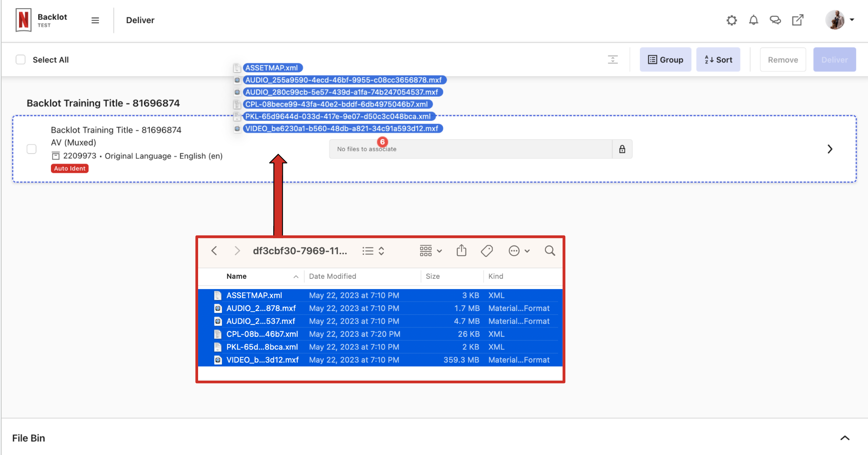The image size is (868, 455).
Task: Click the Auto Ident badge toggle
Action: coord(69,168)
